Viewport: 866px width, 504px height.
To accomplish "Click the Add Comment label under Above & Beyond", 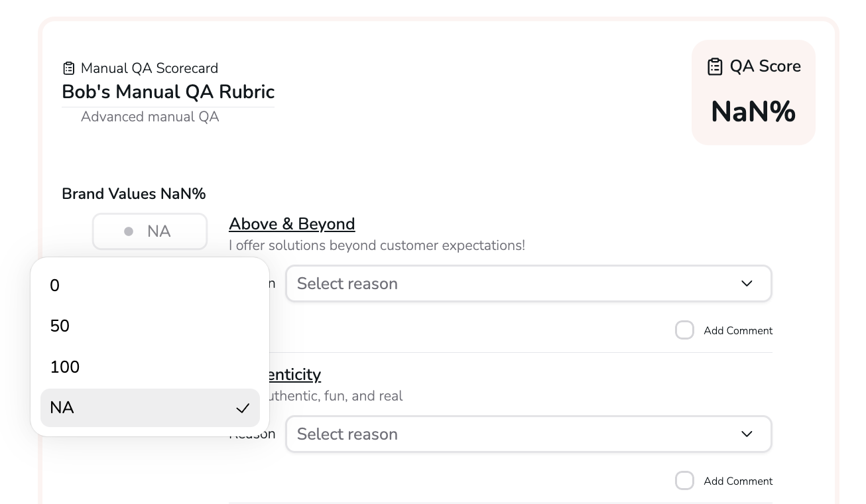I will pyautogui.click(x=738, y=331).
